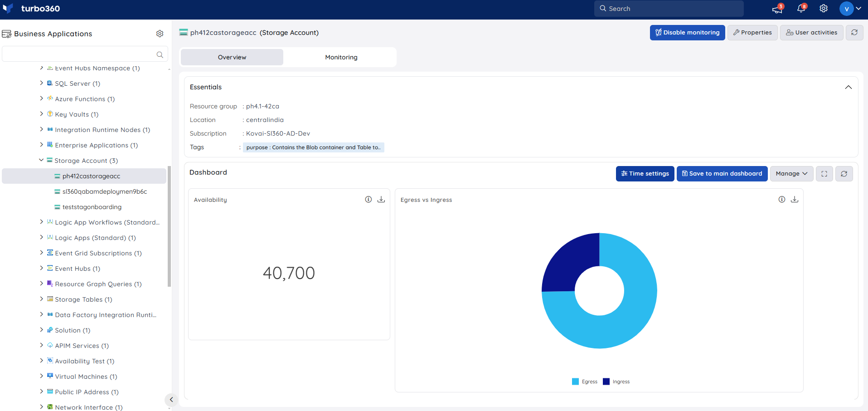Click the top Search field
The height and width of the screenshot is (411, 868).
(669, 9)
